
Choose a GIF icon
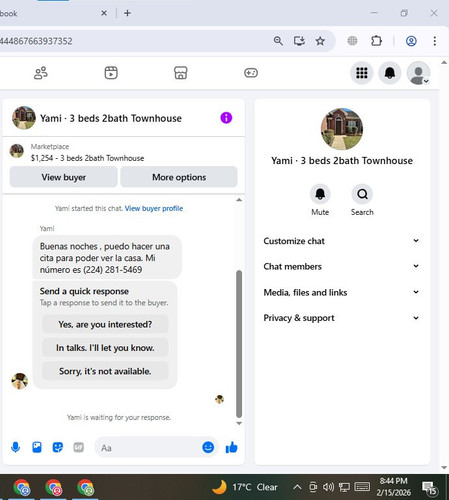pos(79,447)
